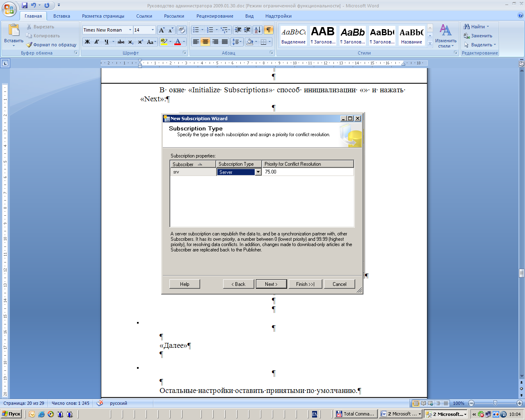Open multilevel list dropdown
This screenshot has width=525, height=420.
pos(226,30)
